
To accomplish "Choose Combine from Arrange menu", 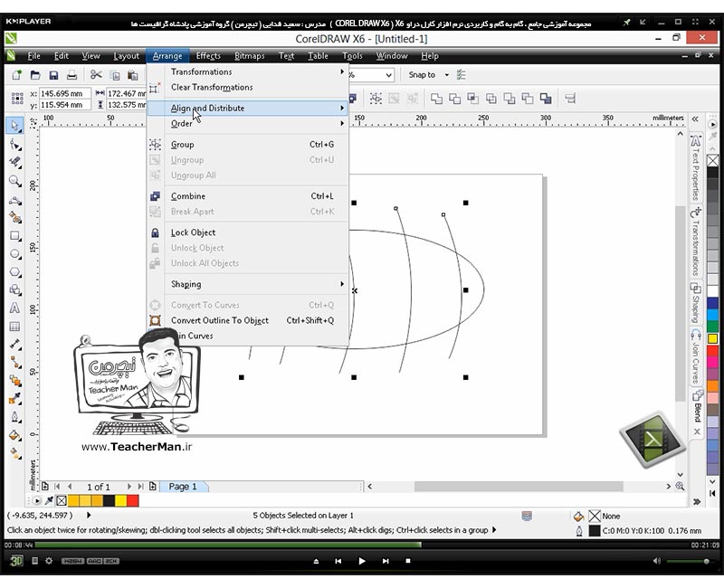I will tap(247, 196).
